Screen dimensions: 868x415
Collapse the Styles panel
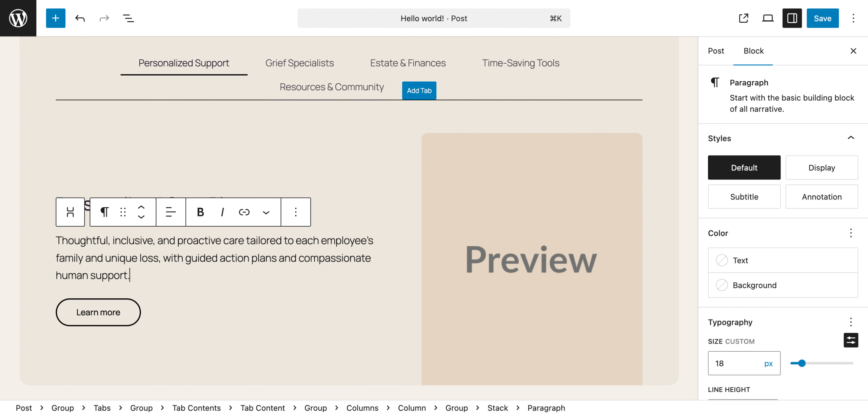(851, 138)
